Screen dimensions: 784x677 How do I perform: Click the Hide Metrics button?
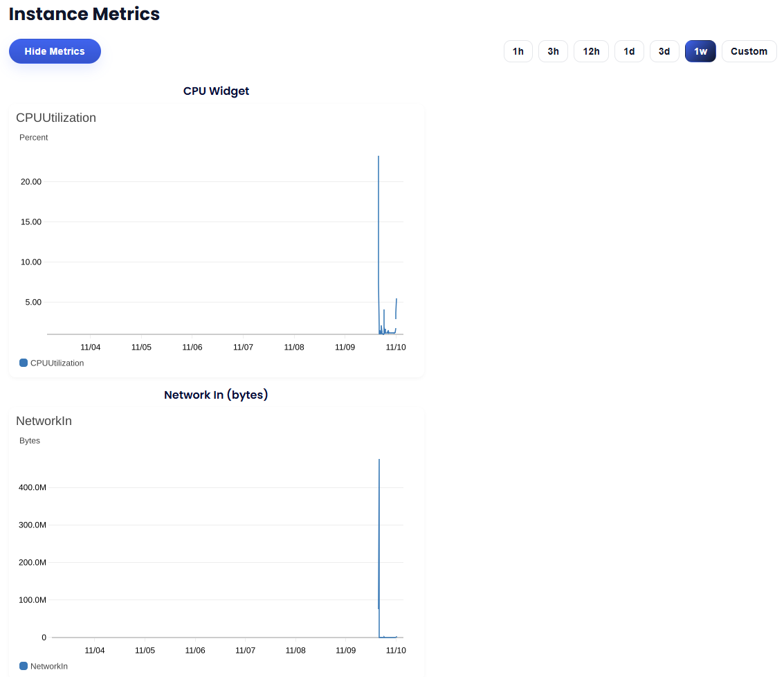pyautogui.click(x=55, y=51)
